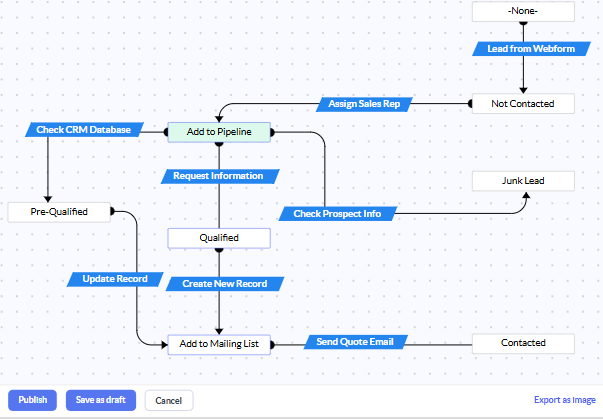Open the Check CRM Database transition
The image size is (603, 419).
(84, 130)
